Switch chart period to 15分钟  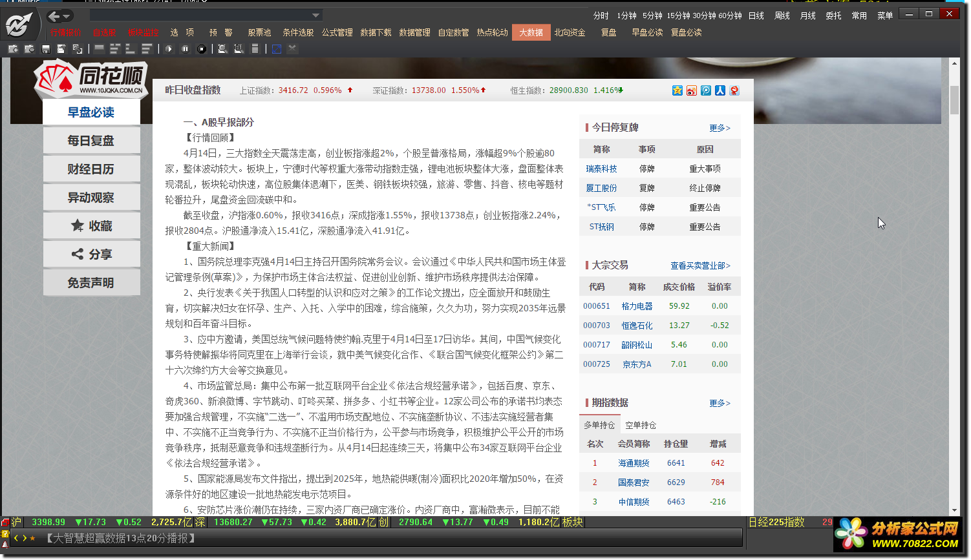[678, 16]
